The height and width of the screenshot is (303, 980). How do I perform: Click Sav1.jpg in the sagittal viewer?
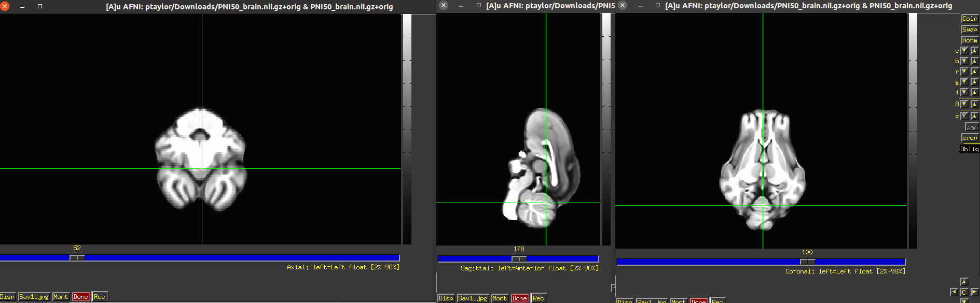click(x=472, y=298)
